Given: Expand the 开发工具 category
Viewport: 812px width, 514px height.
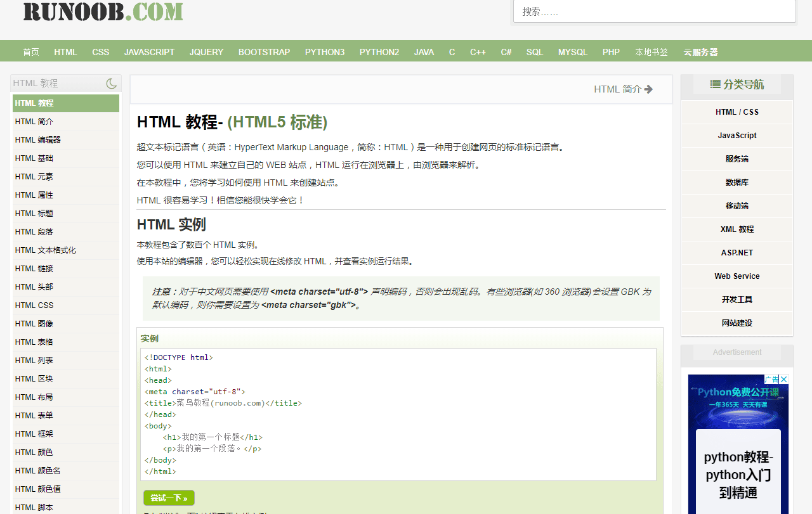Looking at the screenshot, I should pyautogui.click(x=737, y=300).
